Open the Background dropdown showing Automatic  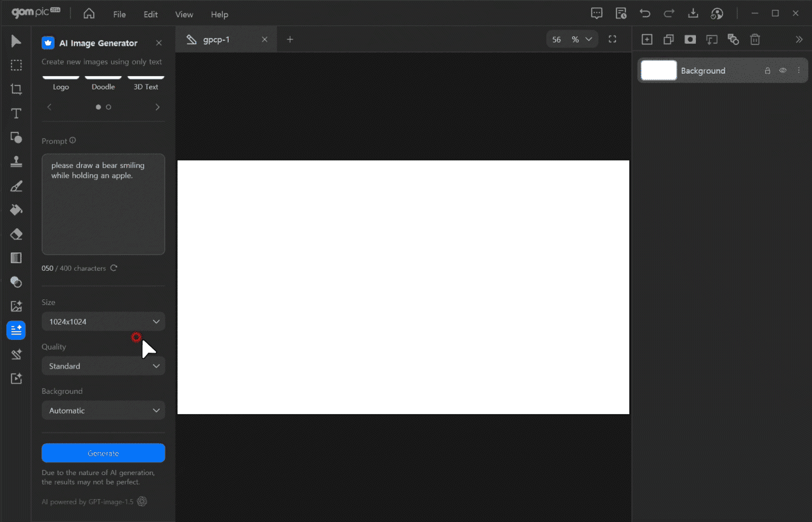[103, 410]
